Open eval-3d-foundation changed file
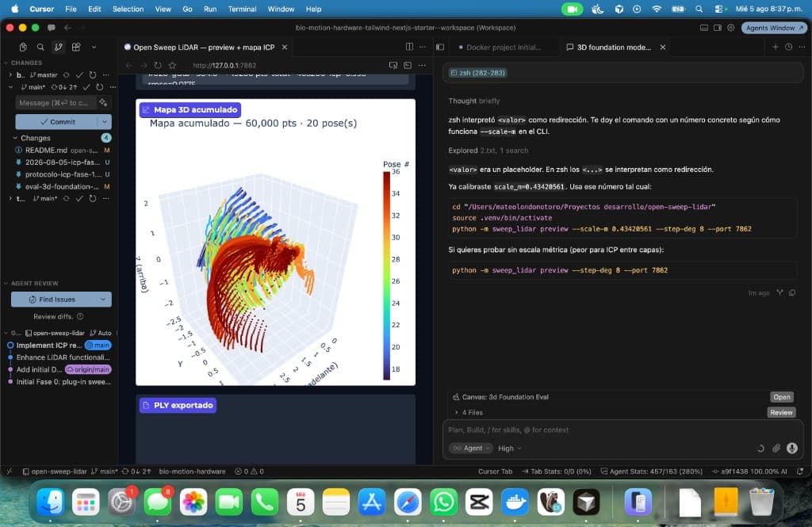Screen dimensions: 812x527 click(x=62, y=186)
